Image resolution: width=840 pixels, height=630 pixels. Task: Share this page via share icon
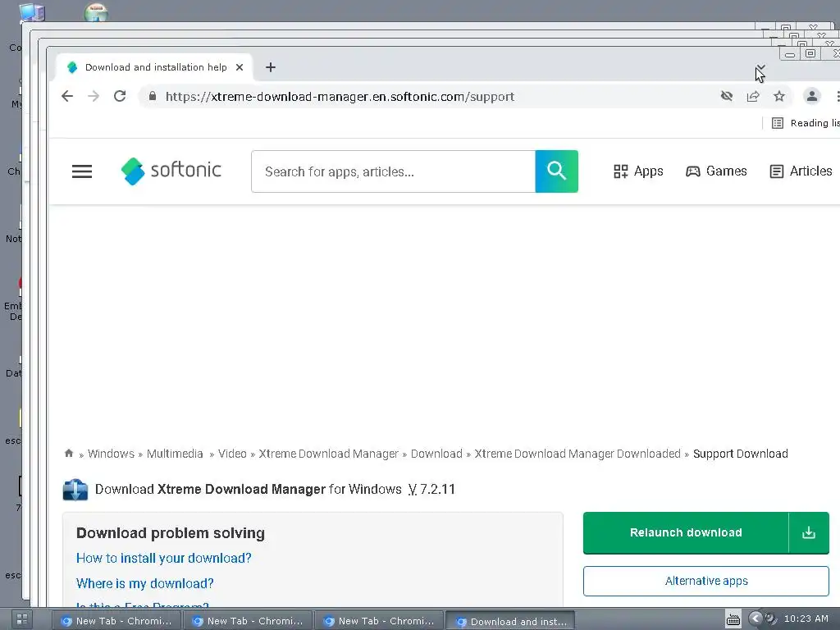753,97
